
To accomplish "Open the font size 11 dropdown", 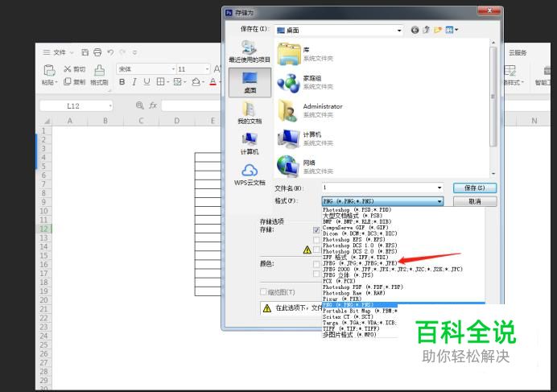I will 207,69.
